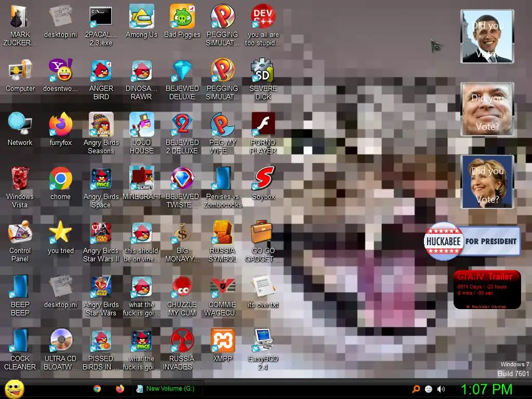Click the McCain Did you Vote gadget
The width and height of the screenshot is (532, 399).
tap(487, 109)
